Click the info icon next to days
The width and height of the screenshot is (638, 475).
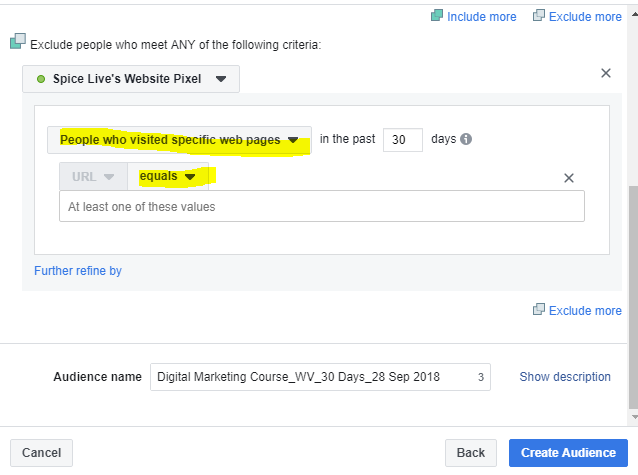click(x=466, y=139)
